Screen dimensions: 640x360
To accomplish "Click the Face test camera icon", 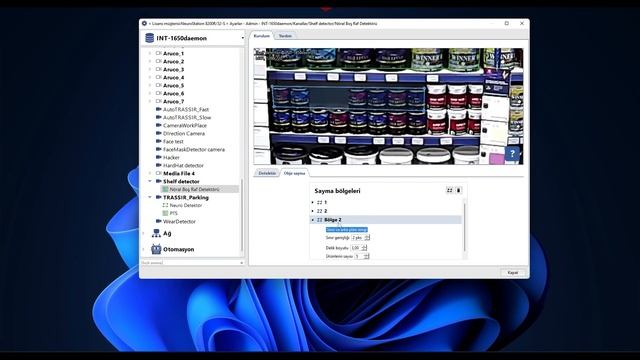I will click(x=159, y=141).
